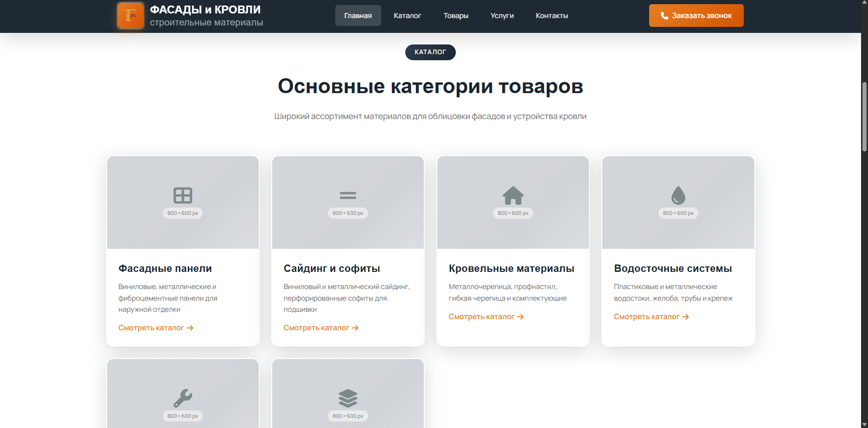Open the Водосточные системы card title
868x428 pixels.
point(673,269)
